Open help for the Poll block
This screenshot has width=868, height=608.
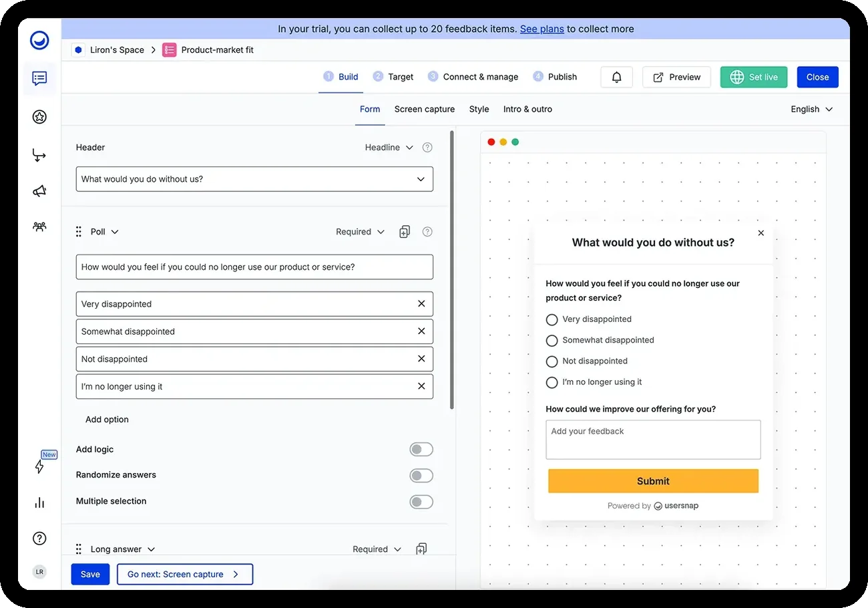coord(428,232)
